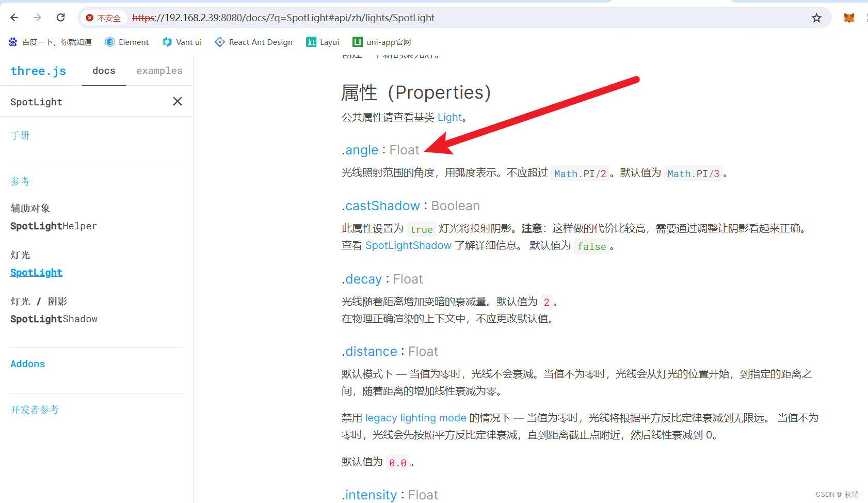Screen dimensions: 868x503
Task: Click the three.js logo link
Action: pos(38,71)
